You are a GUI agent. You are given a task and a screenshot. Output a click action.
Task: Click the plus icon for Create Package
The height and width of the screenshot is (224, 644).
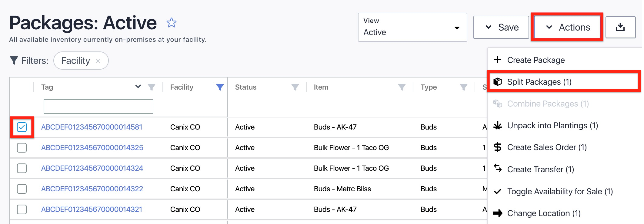498,59
